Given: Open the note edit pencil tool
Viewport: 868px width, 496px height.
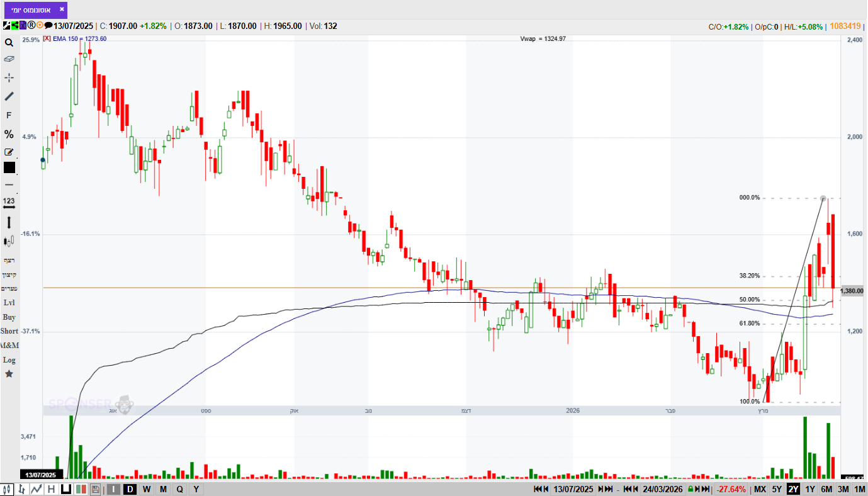Looking at the screenshot, I should point(9,152).
